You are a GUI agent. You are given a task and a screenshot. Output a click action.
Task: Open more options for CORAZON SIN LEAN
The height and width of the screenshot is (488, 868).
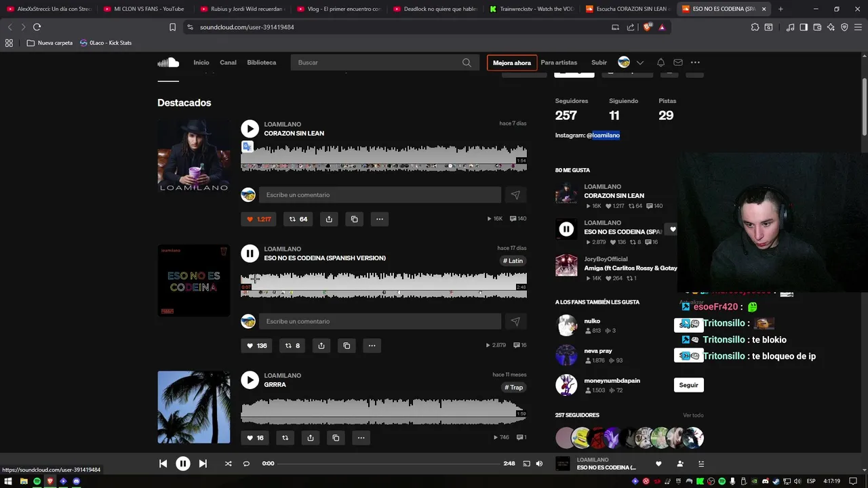[380, 219]
